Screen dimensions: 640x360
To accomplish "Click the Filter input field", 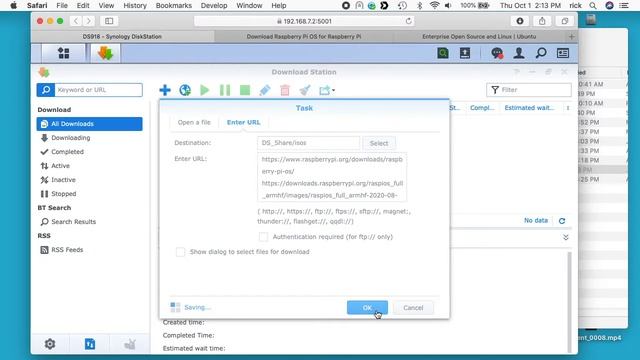I will (x=529, y=90).
